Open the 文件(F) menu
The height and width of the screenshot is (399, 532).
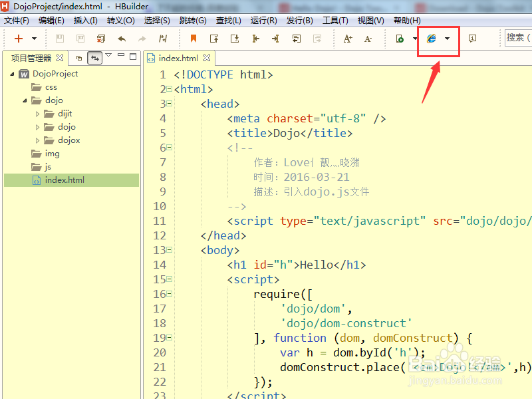pos(16,21)
